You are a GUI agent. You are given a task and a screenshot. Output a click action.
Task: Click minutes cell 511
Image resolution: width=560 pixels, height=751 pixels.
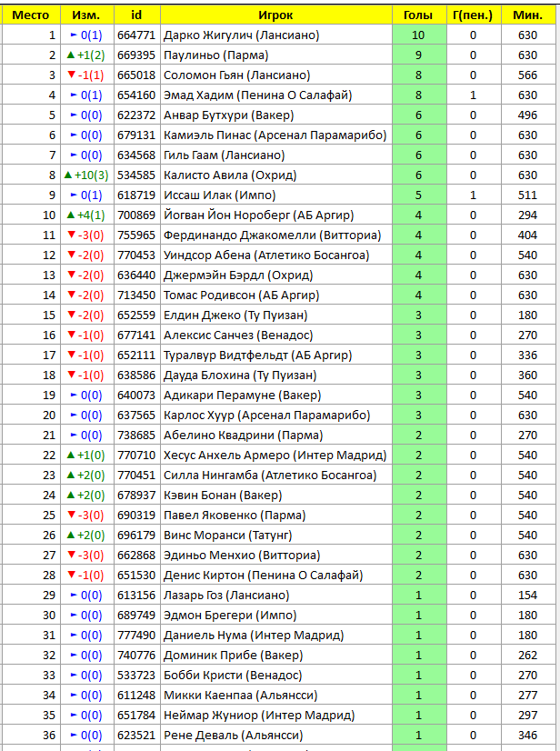528,195
